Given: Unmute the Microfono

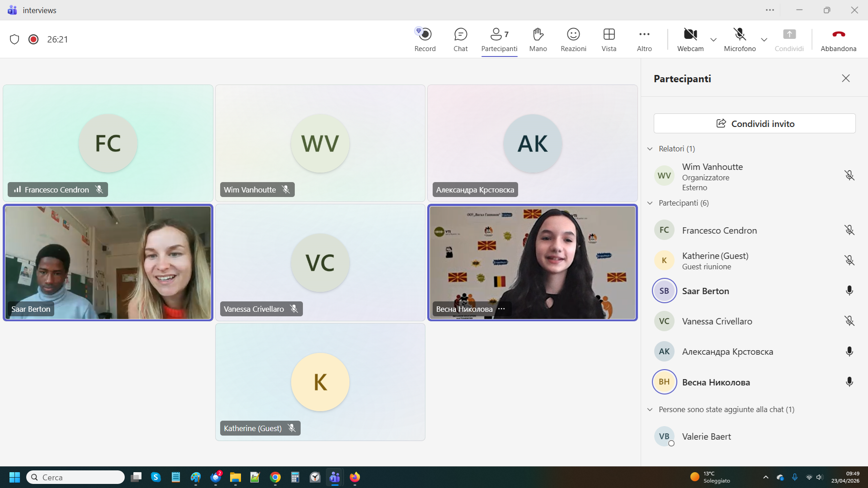Looking at the screenshot, I should [x=740, y=40].
